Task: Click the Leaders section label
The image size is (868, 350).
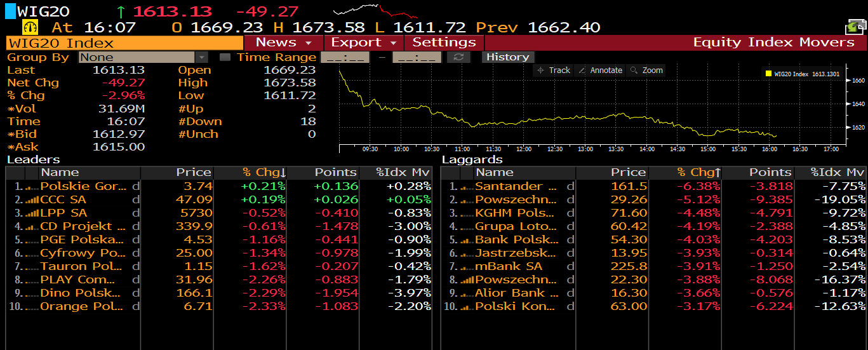Action: tap(33, 159)
